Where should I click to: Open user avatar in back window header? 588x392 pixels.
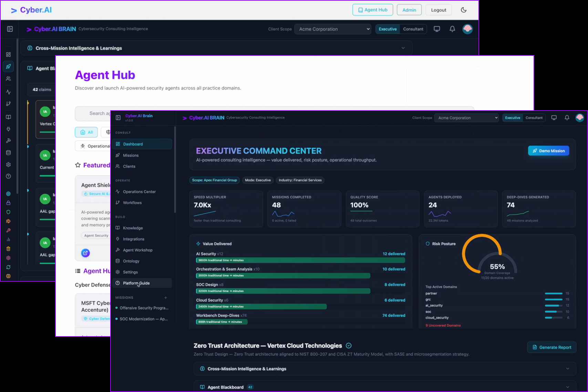(467, 29)
